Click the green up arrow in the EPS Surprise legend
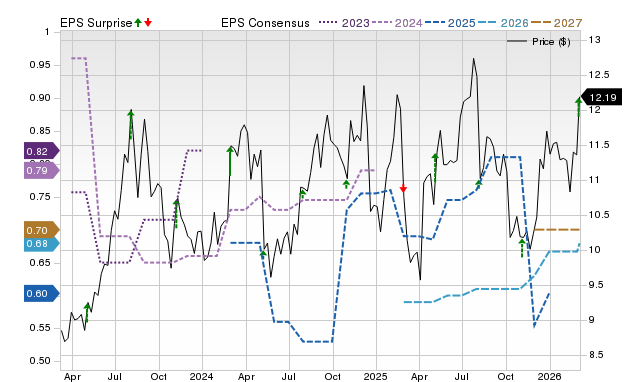 [x=138, y=22]
